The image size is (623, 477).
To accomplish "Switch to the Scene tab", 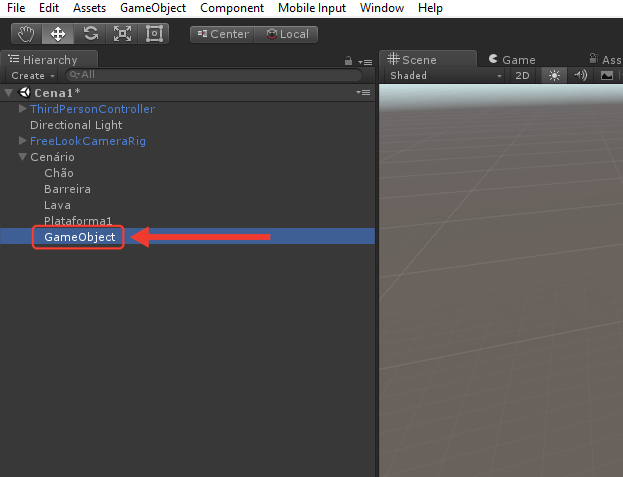I will coord(428,60).
